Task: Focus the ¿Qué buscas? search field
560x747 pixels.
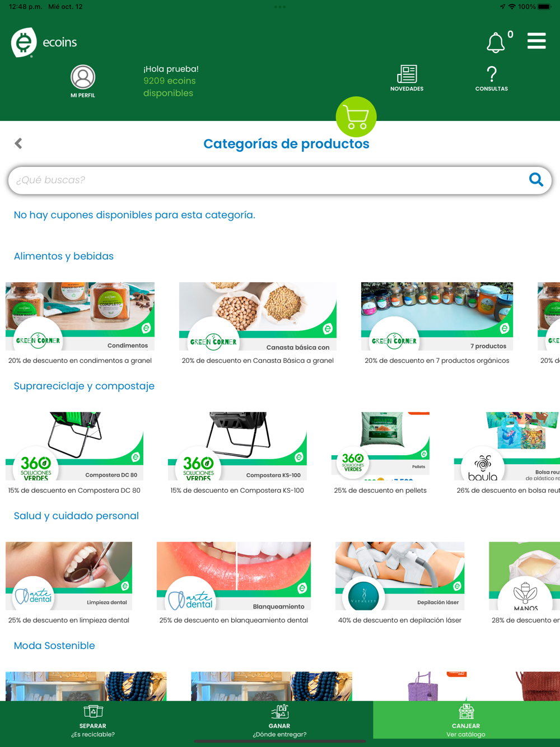Action: pos(269,180)
